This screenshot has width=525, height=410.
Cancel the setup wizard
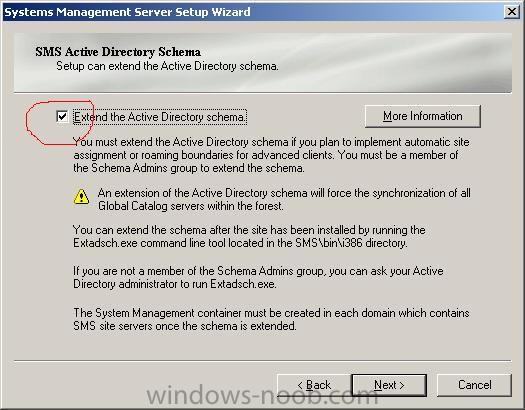474,385
